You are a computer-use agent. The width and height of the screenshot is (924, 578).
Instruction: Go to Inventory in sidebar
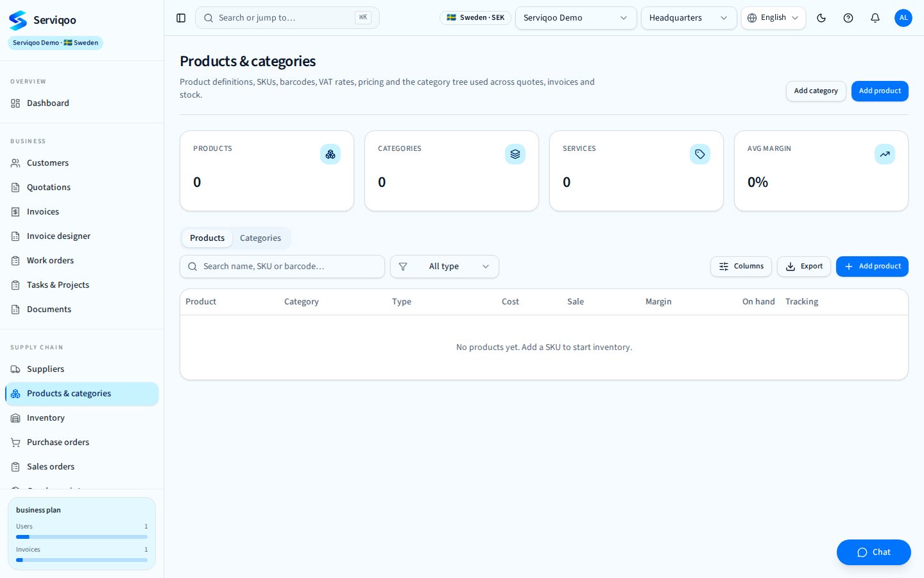(x=81, y=418)
